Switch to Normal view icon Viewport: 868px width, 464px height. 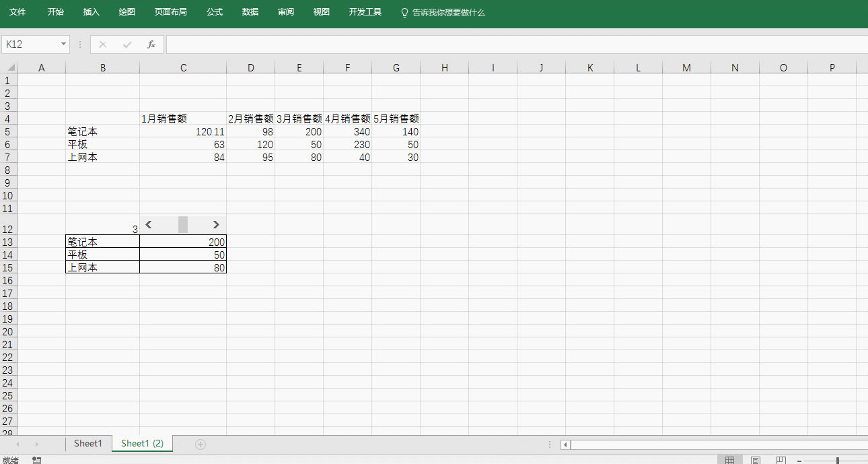(730, 460)
